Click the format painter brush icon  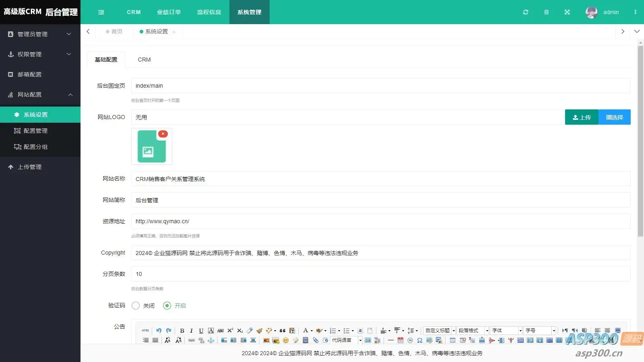259,331
